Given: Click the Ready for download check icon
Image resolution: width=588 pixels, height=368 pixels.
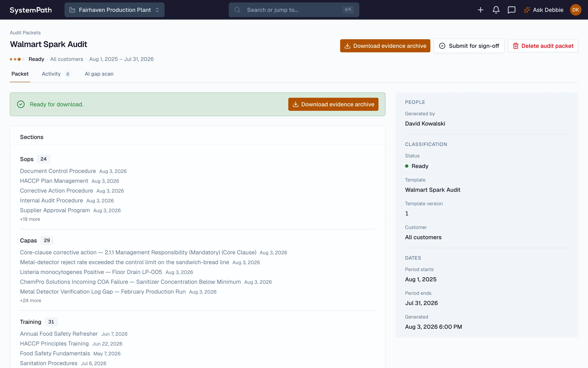Looking at the screenshot, I should (x=21, y=104).
